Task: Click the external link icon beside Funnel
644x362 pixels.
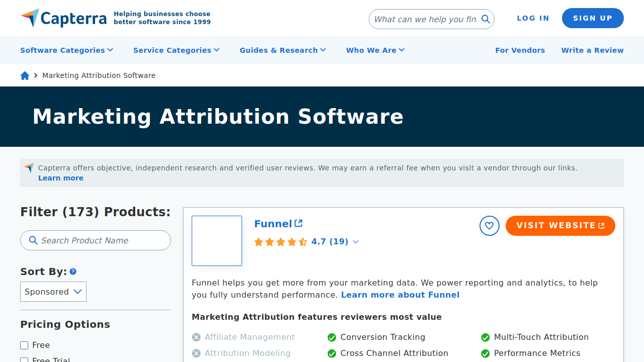Action: tap(298, 223)
